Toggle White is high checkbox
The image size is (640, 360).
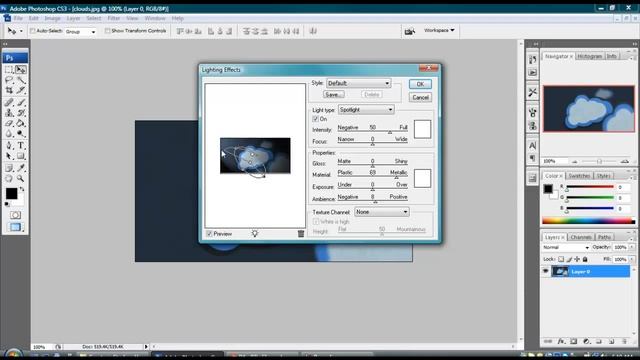pos(316,221)
